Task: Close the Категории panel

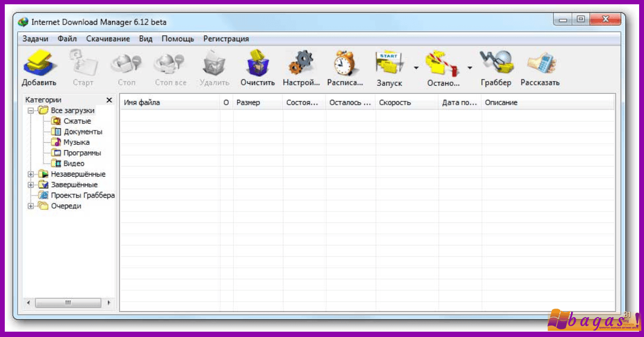Action: tap(109, 99)
